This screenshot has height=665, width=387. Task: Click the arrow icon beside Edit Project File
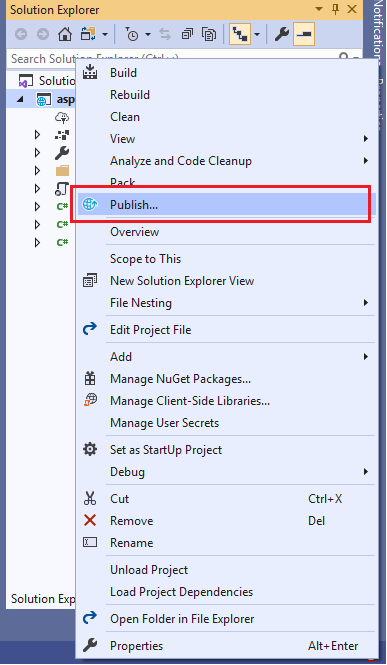(90, 329)
